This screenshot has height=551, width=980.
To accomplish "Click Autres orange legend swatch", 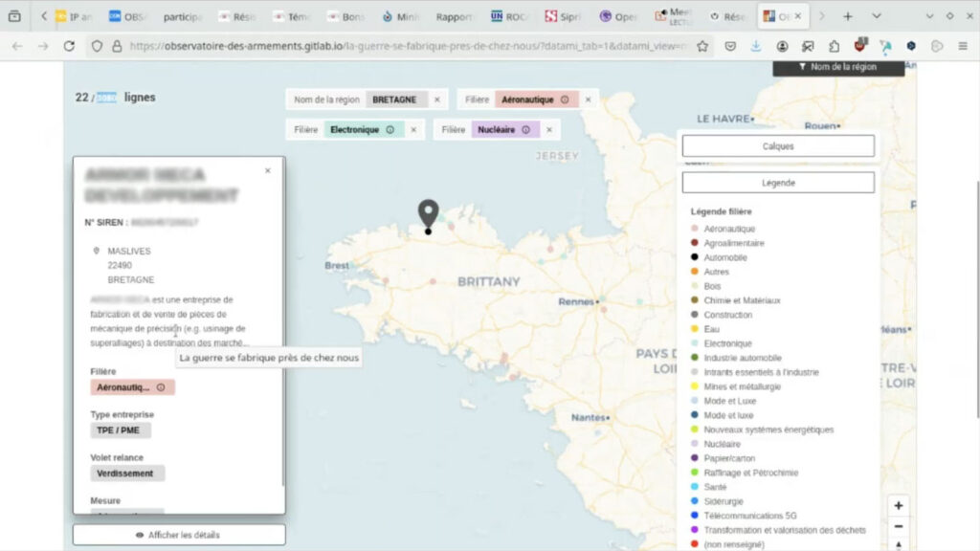I will (x=695, y=272).
